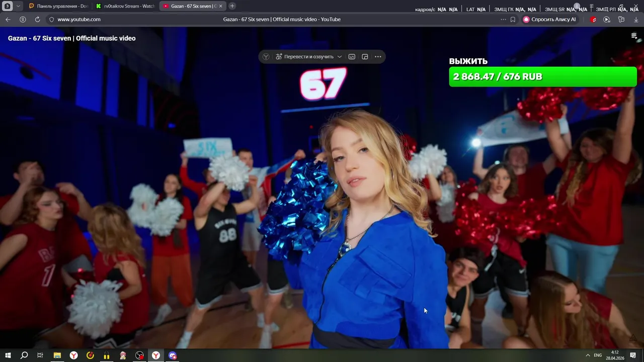Image resolution: width=644 pixels, height=362 pixels.
Task: Open Windows search on the taskbar
Action: [24, 355]
